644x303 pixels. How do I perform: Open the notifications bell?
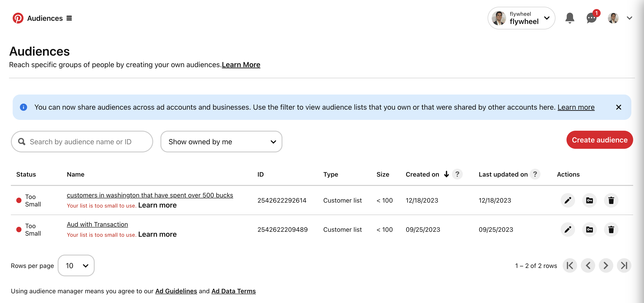pyautogui.click(x=570, y=18)
